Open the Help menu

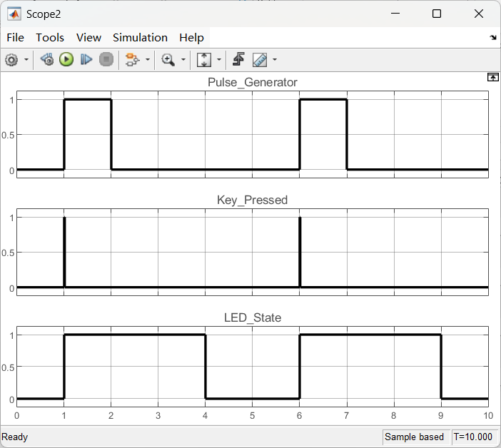tap(191, 38)
